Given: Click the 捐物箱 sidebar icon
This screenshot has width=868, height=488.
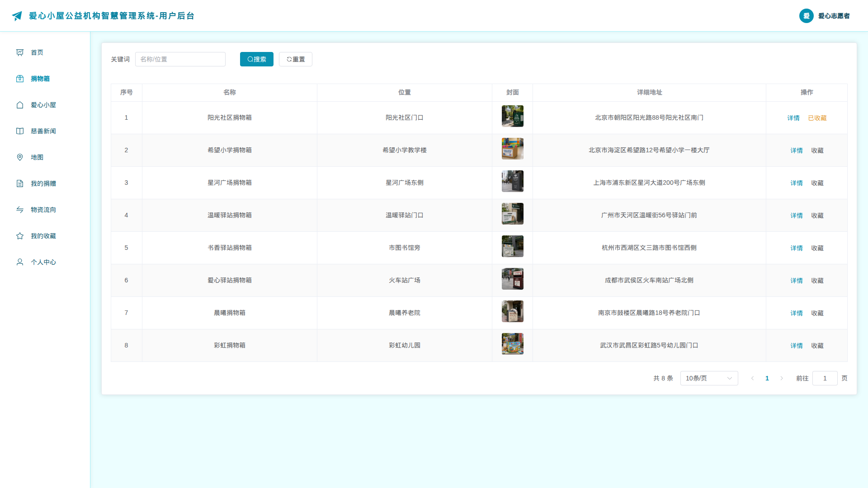Looking at the screenshot, I should [x=20, y=79].
